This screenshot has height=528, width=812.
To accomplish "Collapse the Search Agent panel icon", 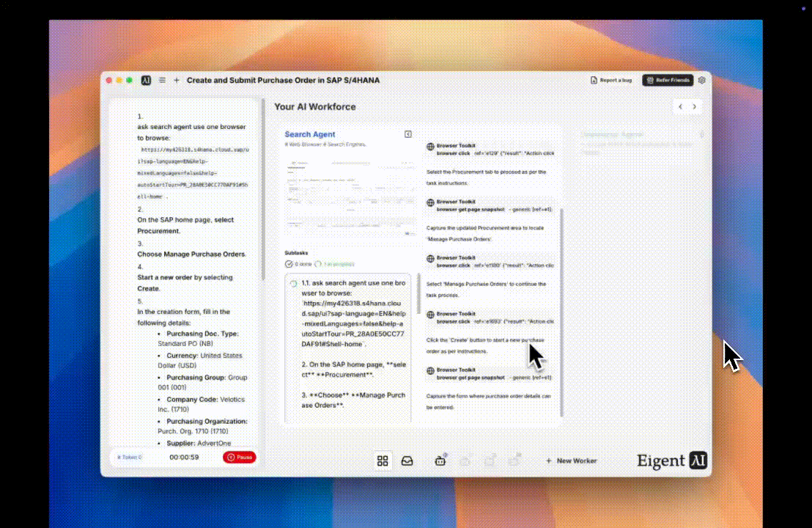I will (x=408, y=134).
